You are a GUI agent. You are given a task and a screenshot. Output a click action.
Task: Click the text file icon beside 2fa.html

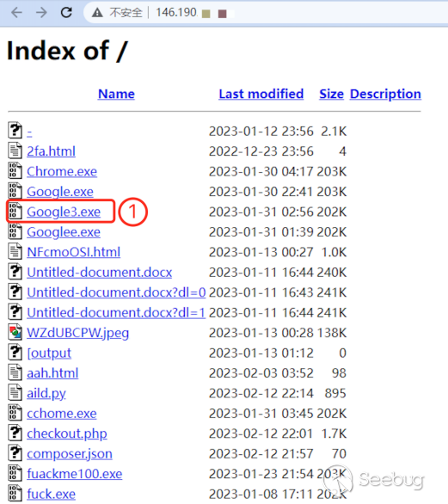tap(15, 151)
